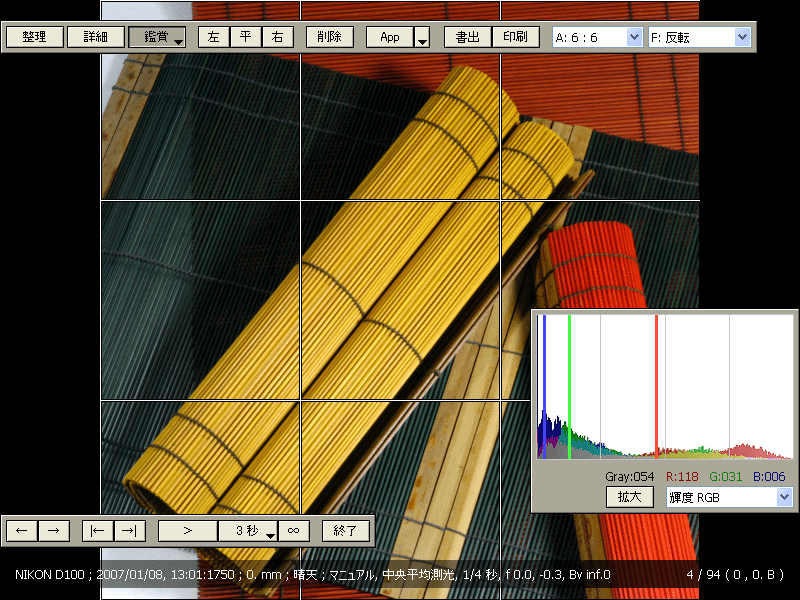Open the A: 6 : 6 aspect dropdown
Screen dimensions: 800x600
[x=597, y=37]
